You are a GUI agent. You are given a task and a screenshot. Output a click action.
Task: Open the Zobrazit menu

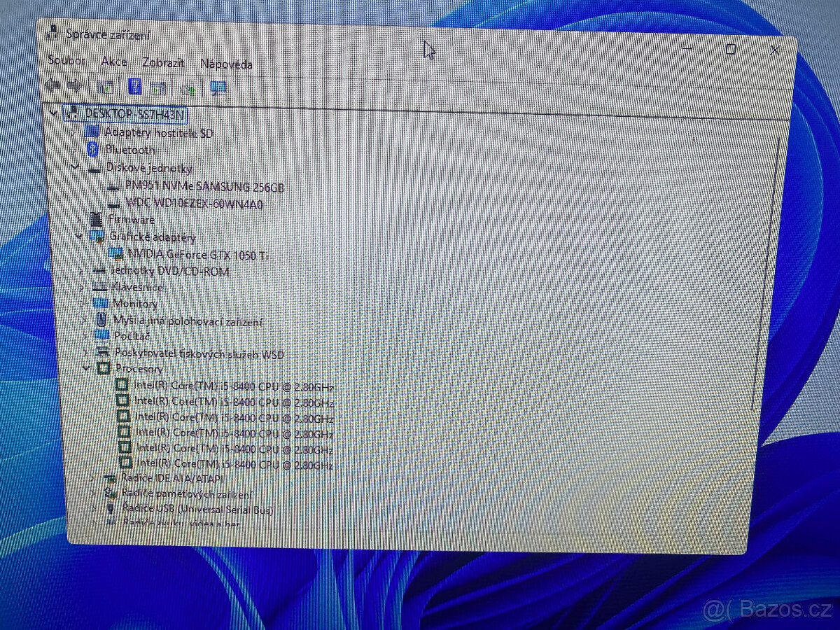162,63
